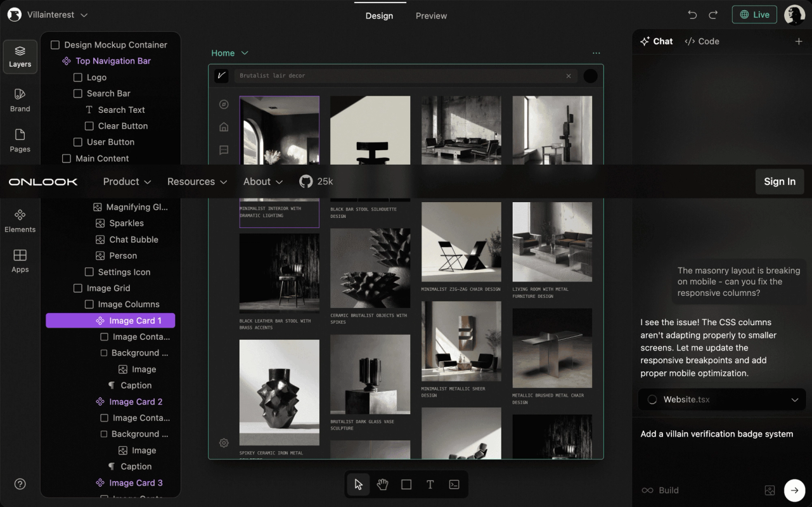
Task: Switch to the Preview tab
Action: coord(431,16)
